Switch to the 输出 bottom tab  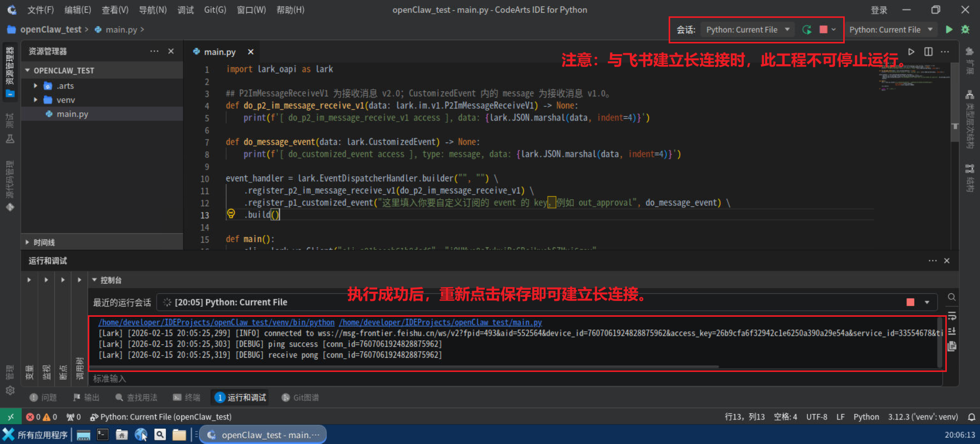click(x=86, y=398)
